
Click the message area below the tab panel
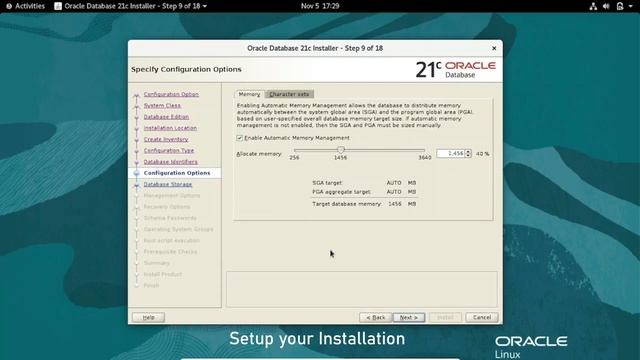click(362, 289)
